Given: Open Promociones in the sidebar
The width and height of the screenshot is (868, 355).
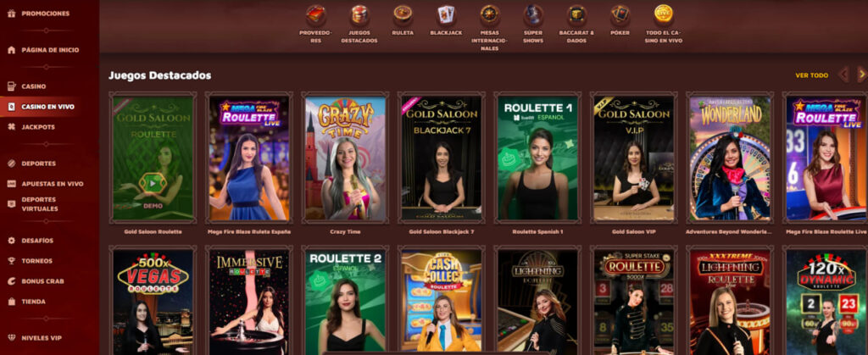Looking at the screenshot, I should tap(46, 14).
